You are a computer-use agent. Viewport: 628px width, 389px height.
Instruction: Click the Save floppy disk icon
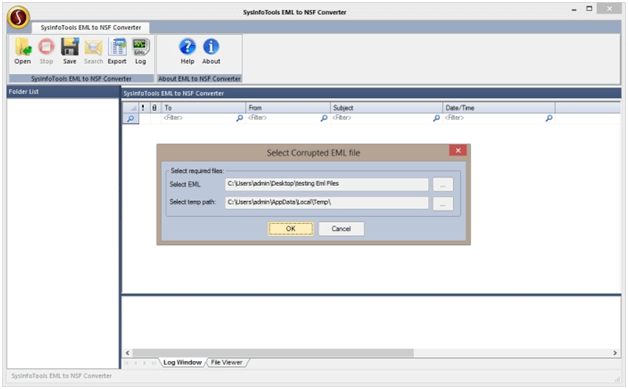70,51
